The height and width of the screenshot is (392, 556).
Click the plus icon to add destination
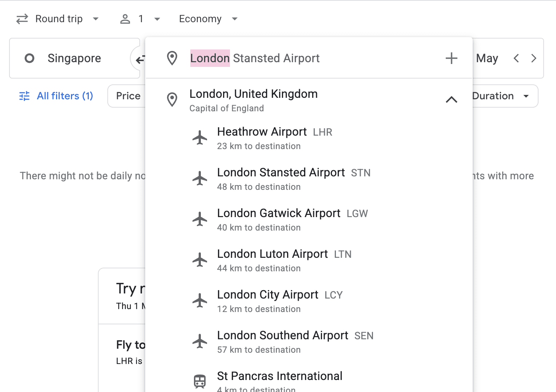coord(451,58)
